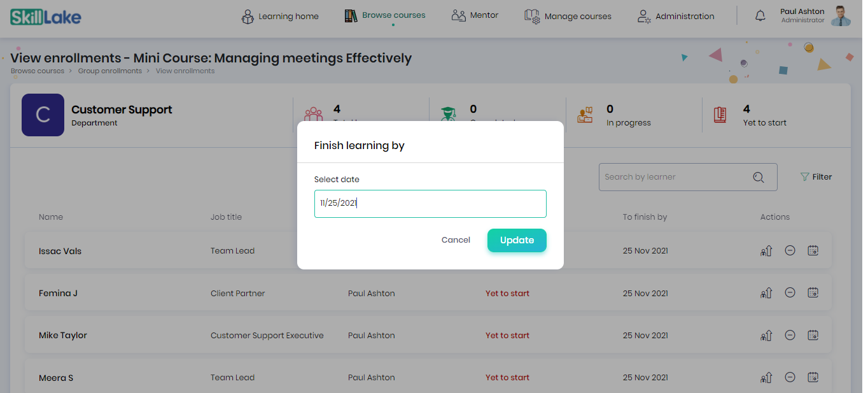The width and height of the screenshot is (868, 393).
Task: Open the Administration menu
Action: coord(676,16)
